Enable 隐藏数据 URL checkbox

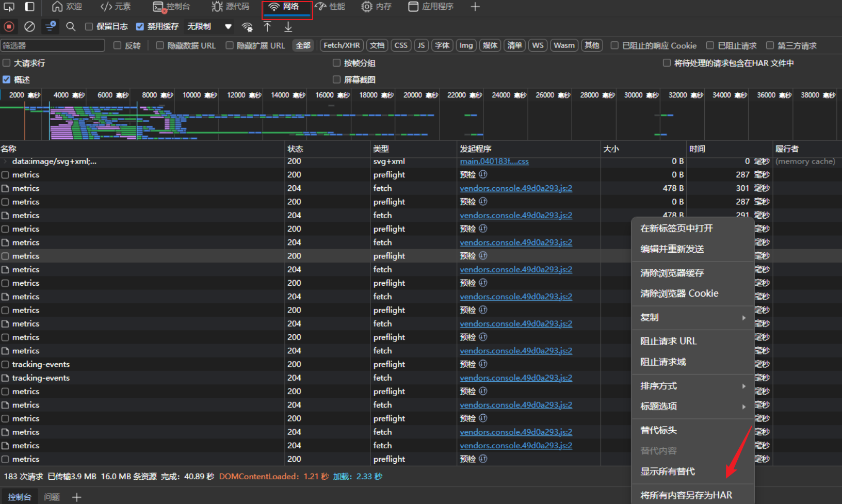click(160, 45)
